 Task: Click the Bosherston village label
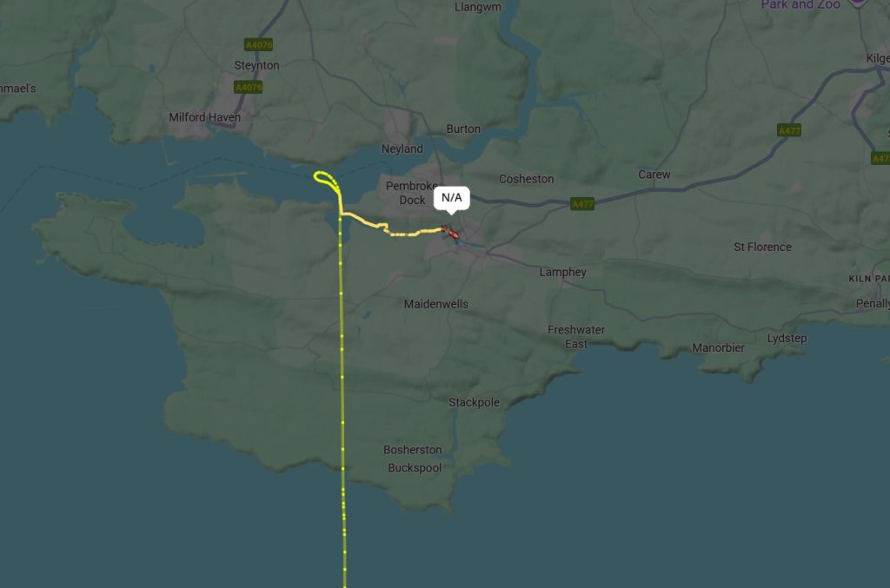[412, 450]
